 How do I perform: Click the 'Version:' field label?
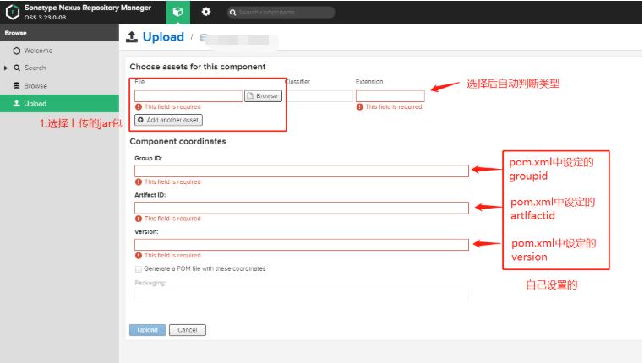[x=146, y=232]
